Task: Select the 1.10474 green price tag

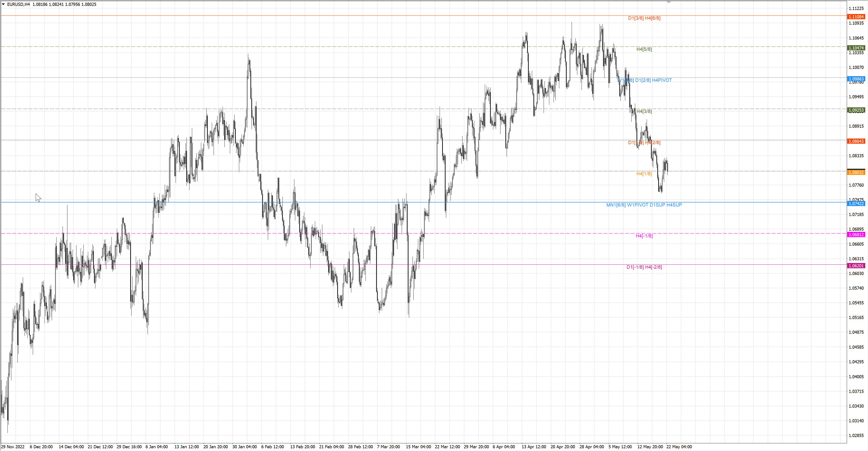Action: point(856,48)
